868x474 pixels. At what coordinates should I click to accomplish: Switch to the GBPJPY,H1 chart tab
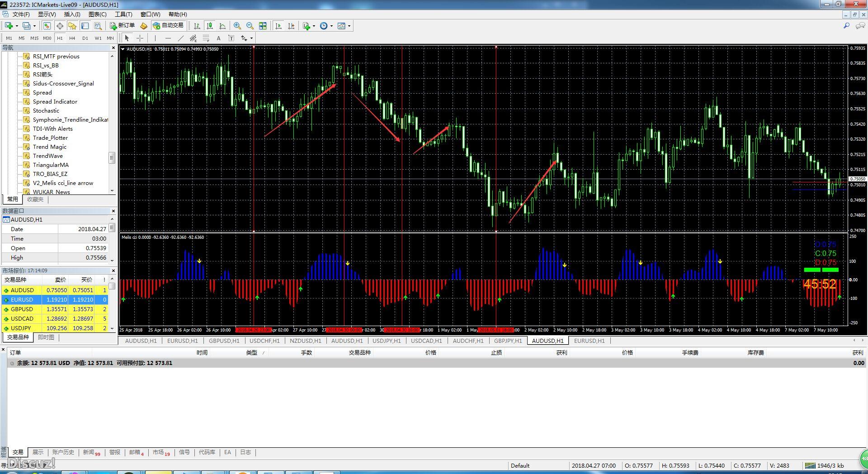point(508,341)
